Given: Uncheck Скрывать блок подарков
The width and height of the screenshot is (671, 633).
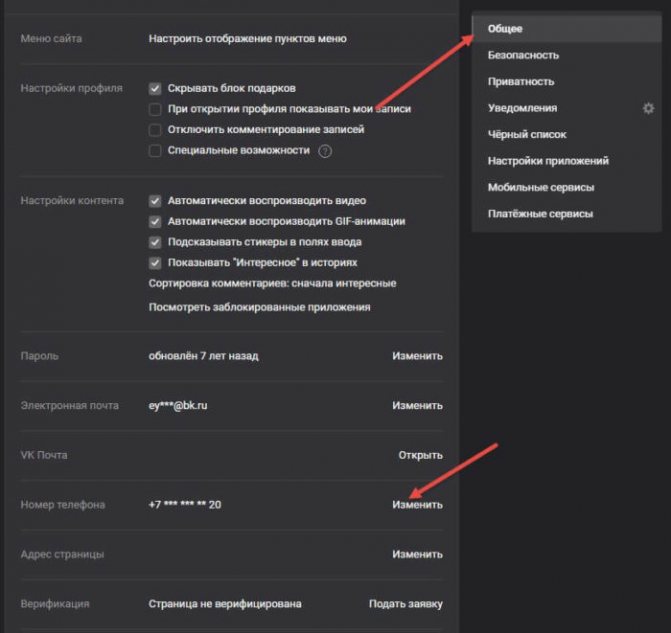Looking at the screenshot, I should click(x=155, y=89).
